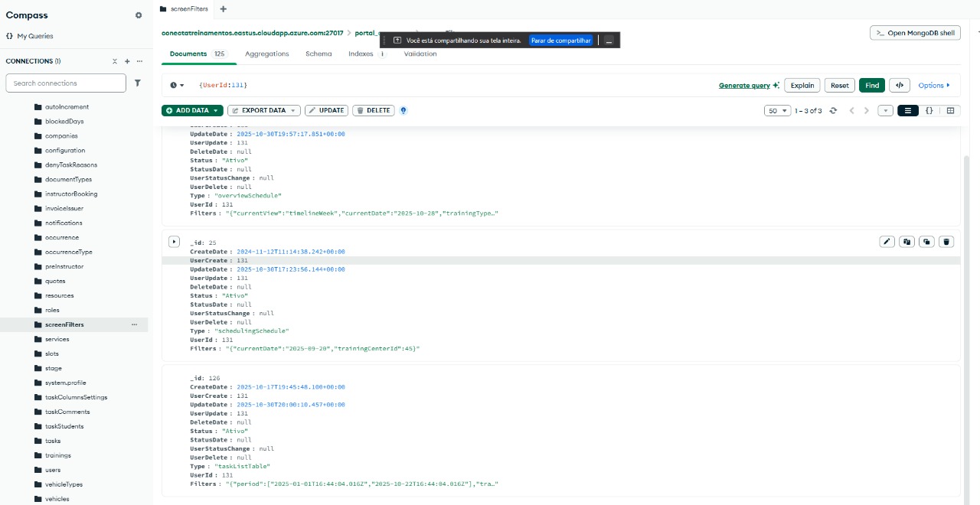Expand document _id 25 fields
This screenshot has width=980, height=505.
point(174,242)
